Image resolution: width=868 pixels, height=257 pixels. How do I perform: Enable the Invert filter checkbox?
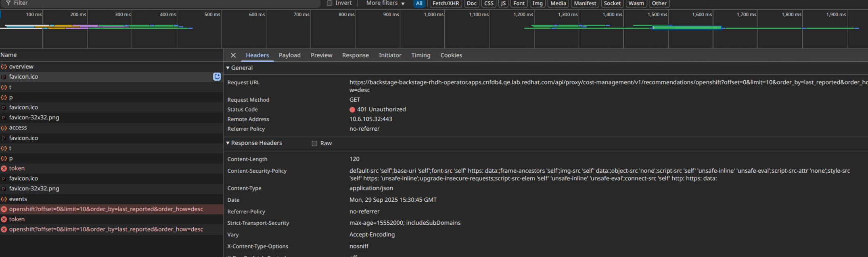pos(330,3)
